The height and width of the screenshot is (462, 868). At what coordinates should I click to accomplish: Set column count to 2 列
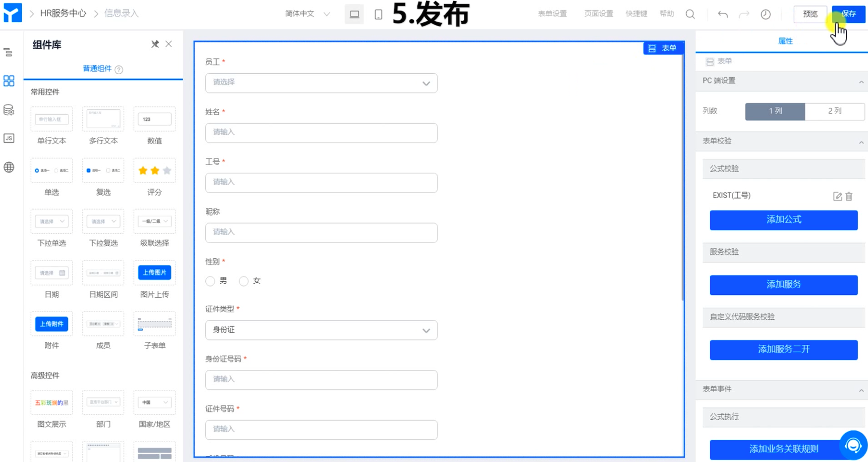835,111
